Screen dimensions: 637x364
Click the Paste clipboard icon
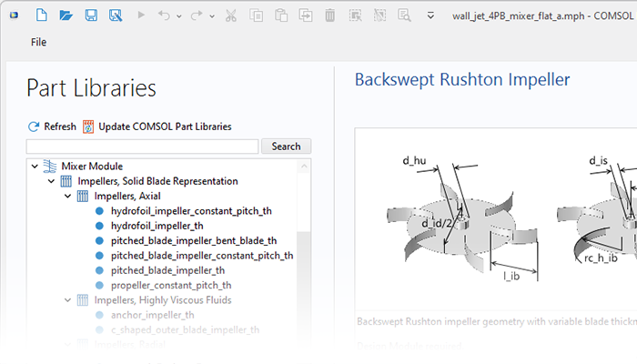(x=280, y=15)
